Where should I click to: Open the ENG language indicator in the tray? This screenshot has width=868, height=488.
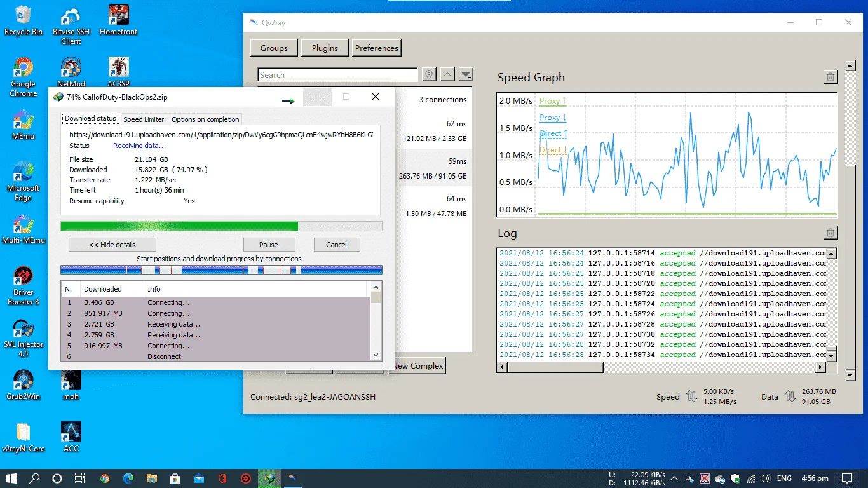click(x=784, y=478)
